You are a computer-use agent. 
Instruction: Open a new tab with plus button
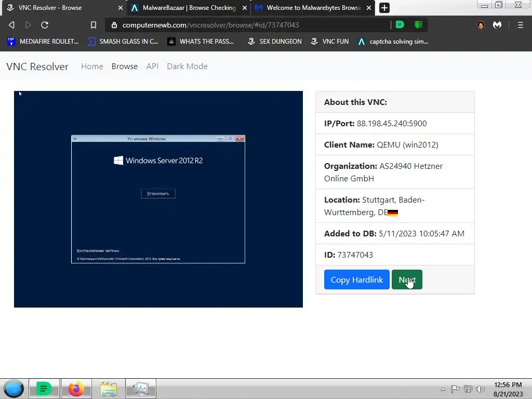(x=384, y=8)
